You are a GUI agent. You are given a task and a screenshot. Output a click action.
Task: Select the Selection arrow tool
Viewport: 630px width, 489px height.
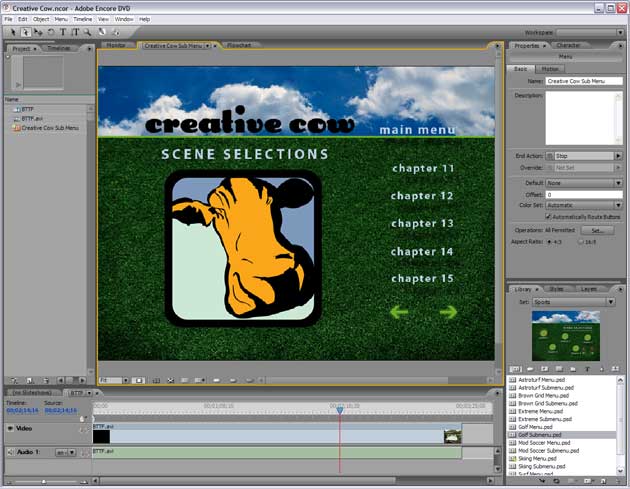pos(13,32)
